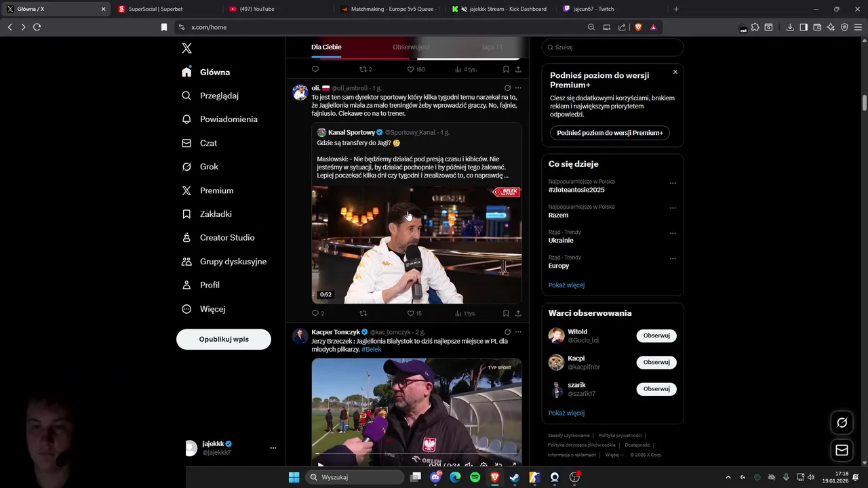Reload the page
868x488 pixels.
pyautogui.click(x=37, y=27)
